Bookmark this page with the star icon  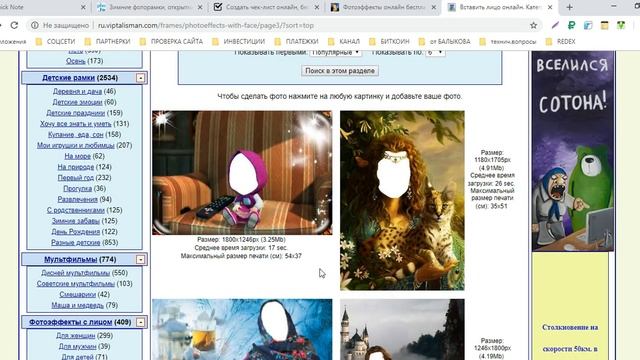click(533, 25)
